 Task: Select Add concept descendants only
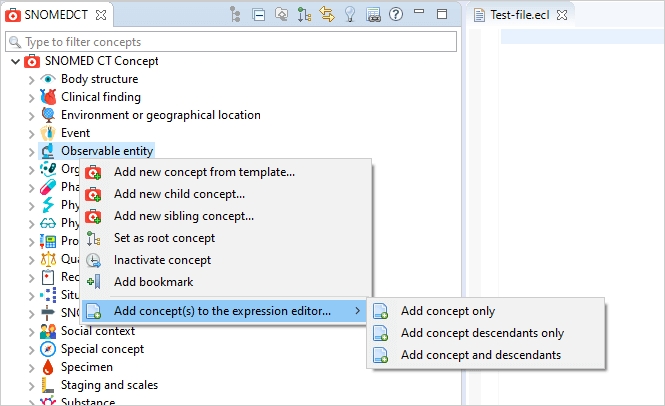click(x=482, y=333)
